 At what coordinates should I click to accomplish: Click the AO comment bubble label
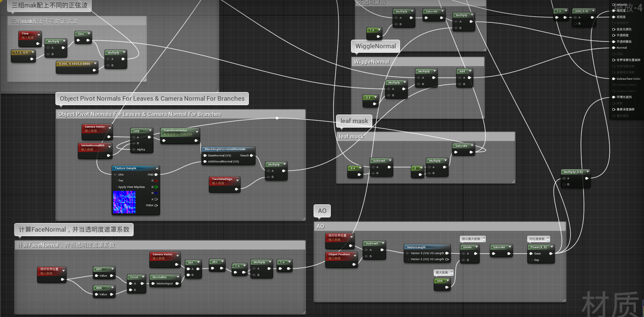322,211
